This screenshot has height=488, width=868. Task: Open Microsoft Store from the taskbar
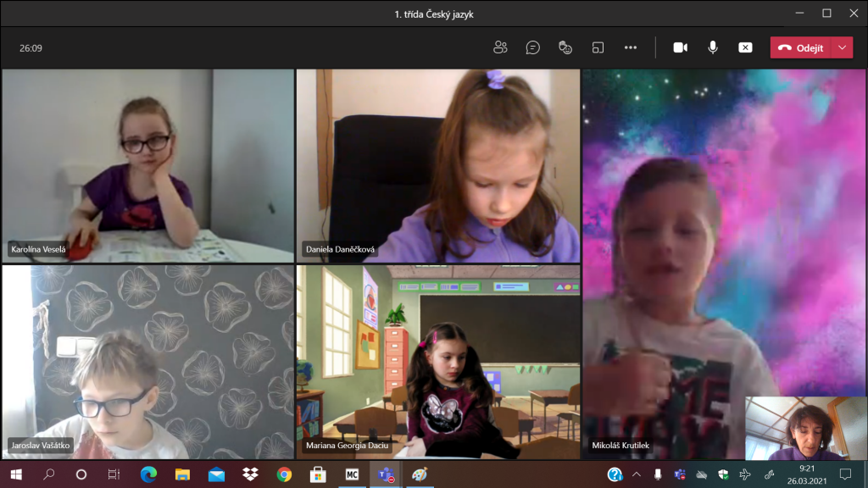click(x=318, y=474)
